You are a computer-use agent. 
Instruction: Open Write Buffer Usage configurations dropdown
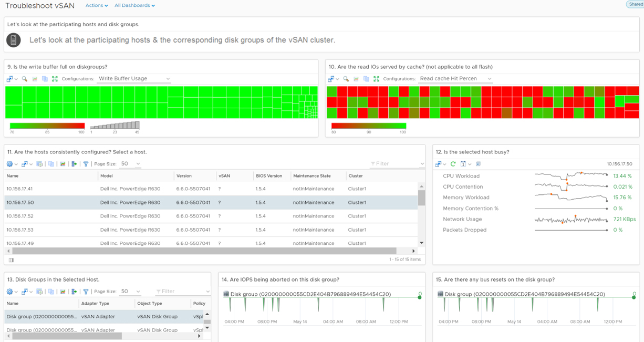pos(134,79)
